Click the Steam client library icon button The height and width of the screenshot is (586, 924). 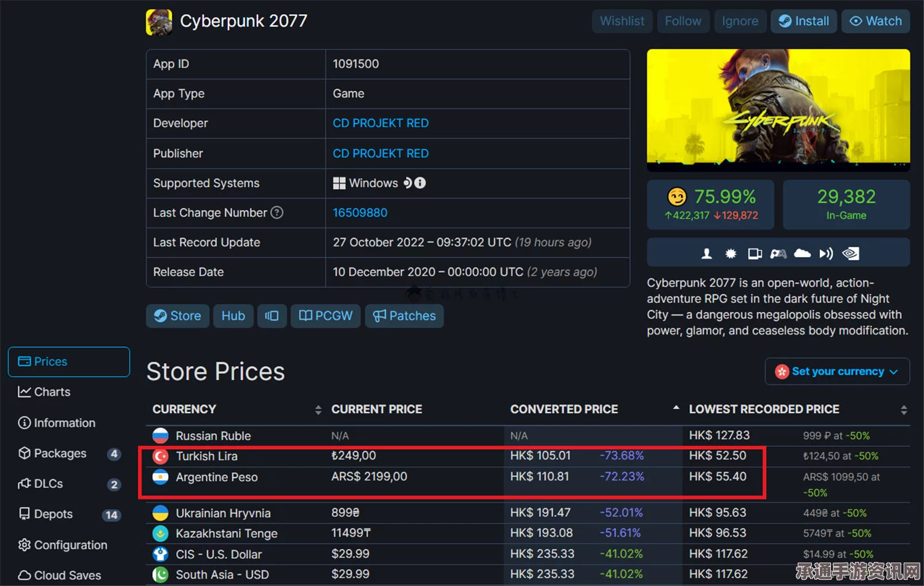click(x=272, y=316)
